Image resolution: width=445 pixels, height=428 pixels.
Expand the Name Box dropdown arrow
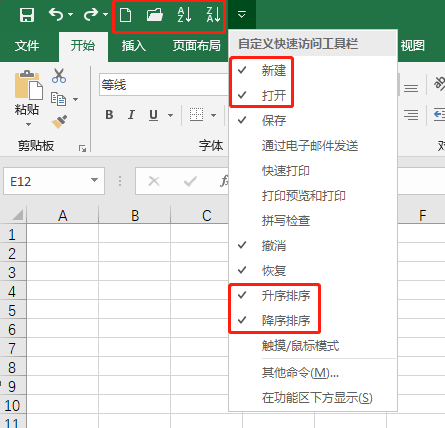coord(94,180)
